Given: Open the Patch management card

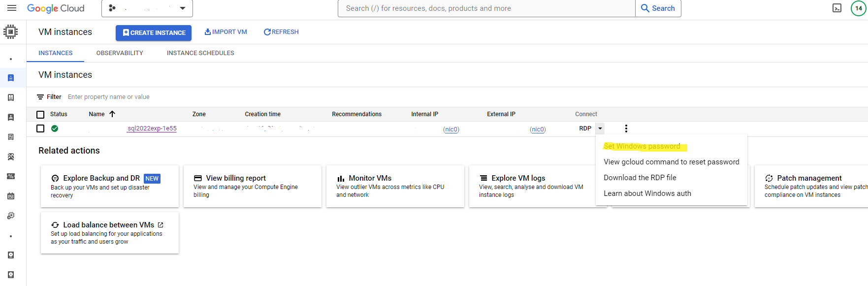Looking at the screenshot, I should 811,186.
